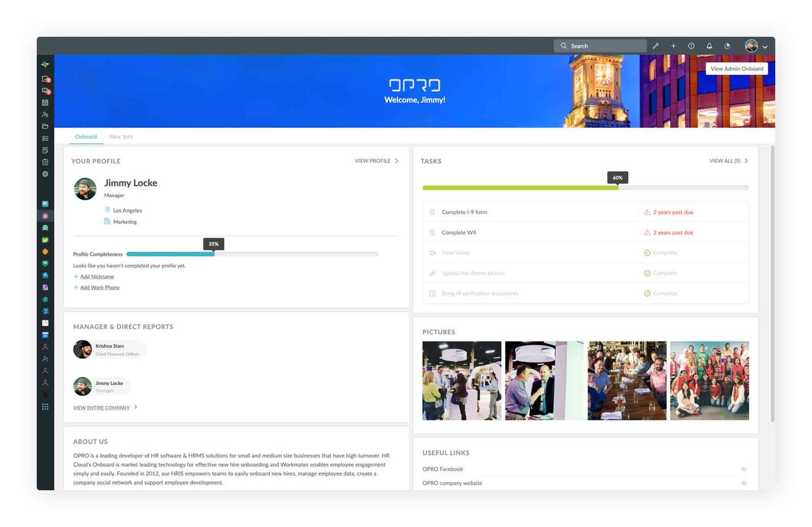This screenshot has height=527, width=812.
Task: Click the Profile Completeness progress bar
Action: 252,254
